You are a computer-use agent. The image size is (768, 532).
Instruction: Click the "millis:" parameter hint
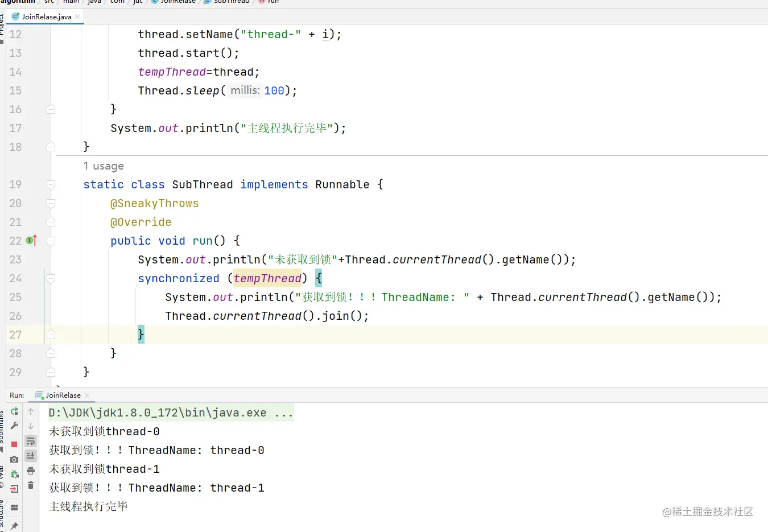(x=245, y=90)
